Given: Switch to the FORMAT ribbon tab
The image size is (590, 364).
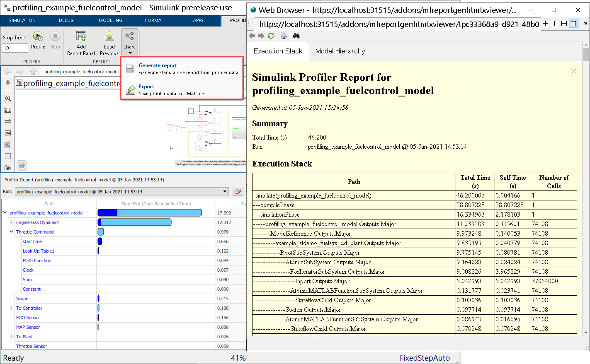Looking at the screenshot, I should click(154, 20).
